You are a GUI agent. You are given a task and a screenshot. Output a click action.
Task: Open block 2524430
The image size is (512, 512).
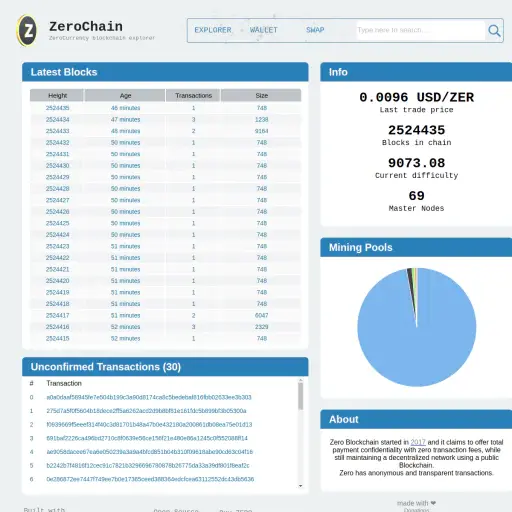pos(57,165)
